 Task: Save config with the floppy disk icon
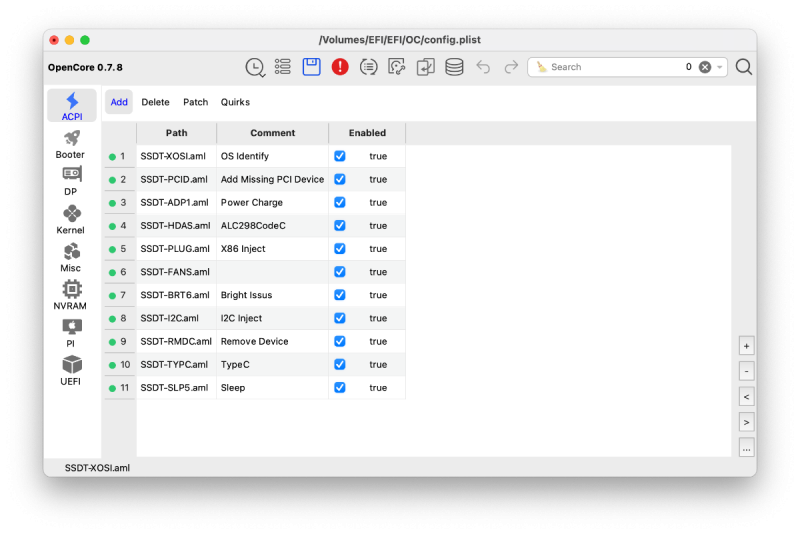click(x=311, y=67)
